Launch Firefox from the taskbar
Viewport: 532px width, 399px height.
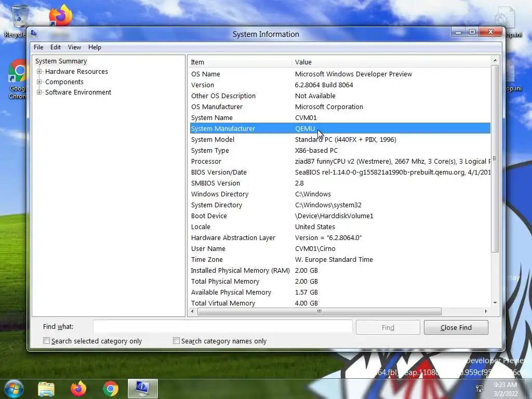tap(78, 389)
